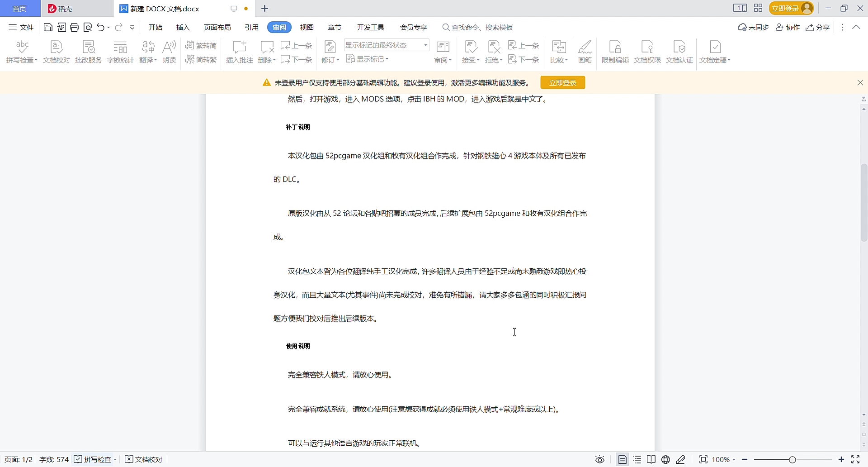This screenshot has width=868, height=467.
Task: Open the 比较 documents dropdown
Action: [x=559, y=52]
